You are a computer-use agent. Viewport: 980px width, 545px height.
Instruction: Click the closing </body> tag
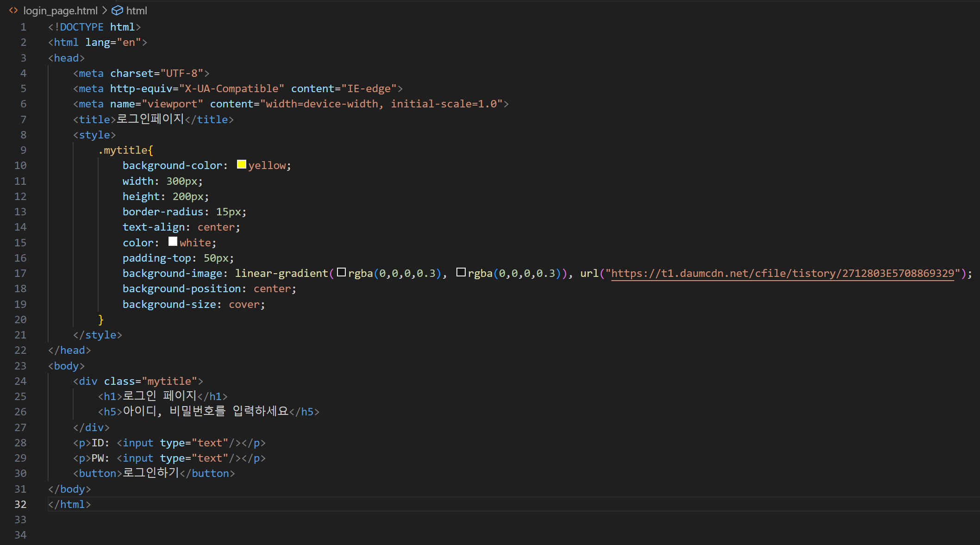(69, 489)
